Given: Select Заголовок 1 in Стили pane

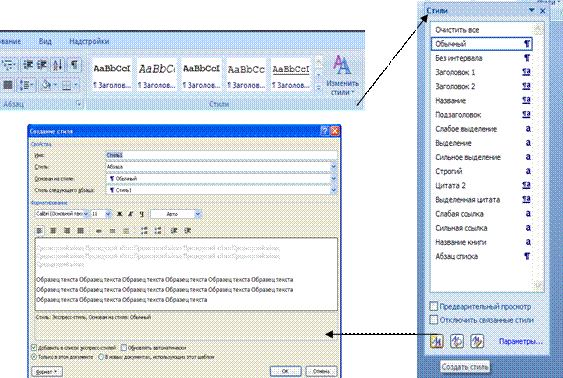Looking at the screenshot, I should pos(481,72).
